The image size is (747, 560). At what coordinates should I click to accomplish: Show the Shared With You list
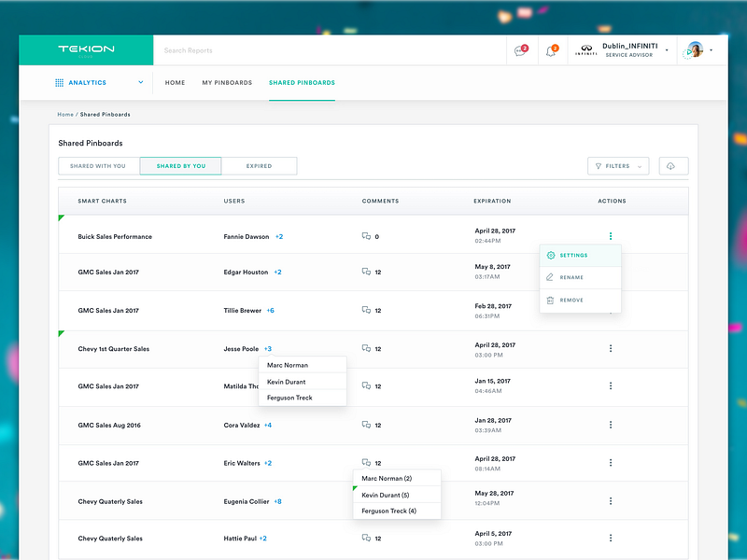99,166
